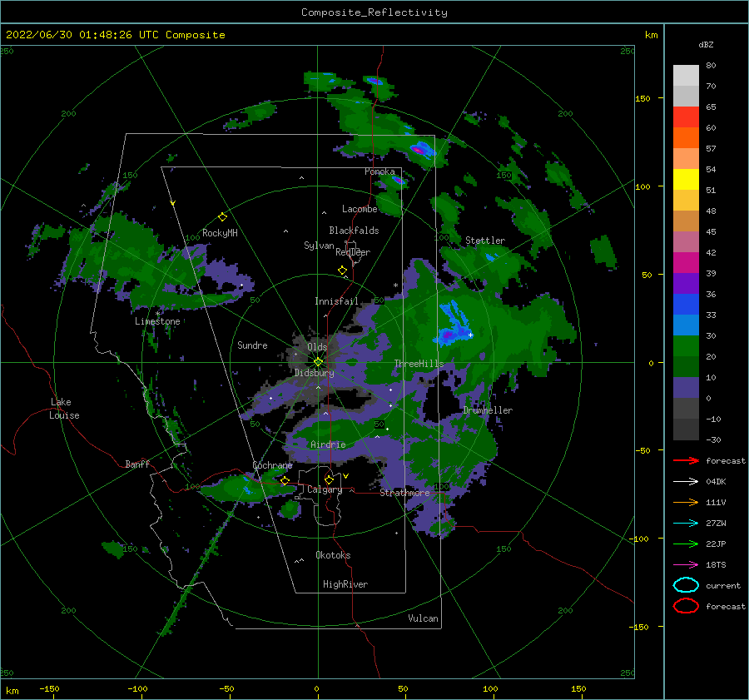The height and width of the screenshot is (700, 749).
Task: Select yellow diamond marker above Calgary label
Action: tap(329, 479)
